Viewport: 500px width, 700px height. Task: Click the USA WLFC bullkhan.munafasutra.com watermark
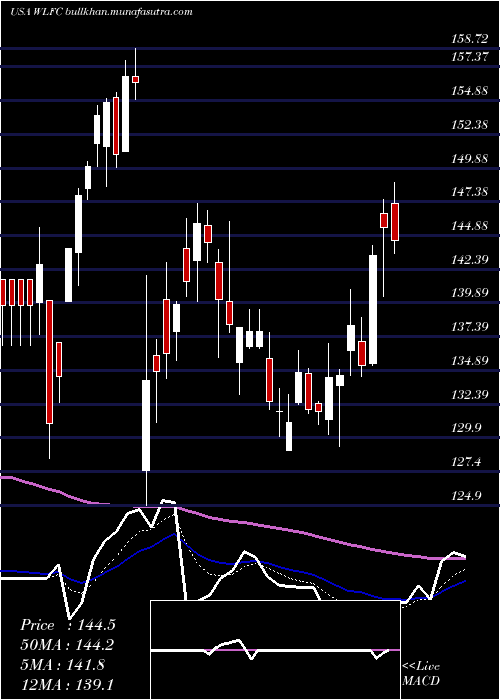(x=101, y=12)
